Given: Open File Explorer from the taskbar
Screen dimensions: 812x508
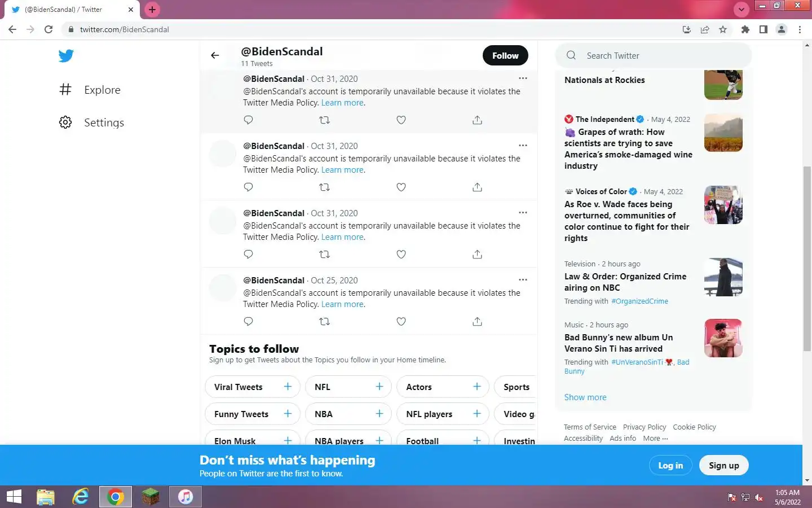Looking at the screenshot, I should pyautogui.click(x=46, y=497).
